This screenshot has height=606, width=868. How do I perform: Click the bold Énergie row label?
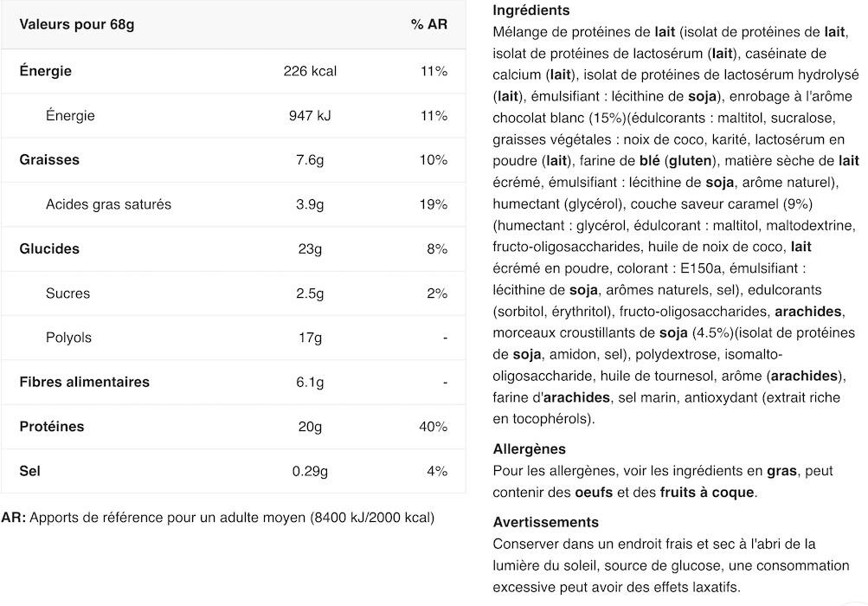pos(45,71)
